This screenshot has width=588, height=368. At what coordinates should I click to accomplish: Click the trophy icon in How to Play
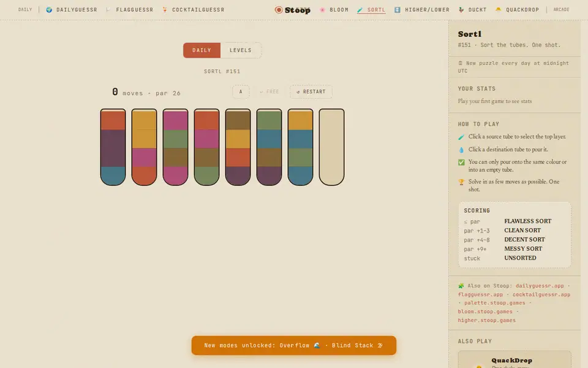pyautogui.click(x=461, y=182)
